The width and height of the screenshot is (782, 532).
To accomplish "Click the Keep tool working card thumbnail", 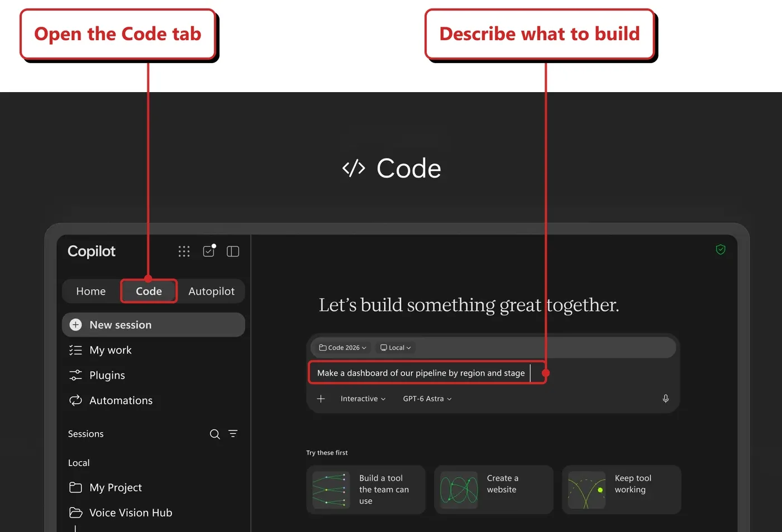I will click(x=587, y=490).
